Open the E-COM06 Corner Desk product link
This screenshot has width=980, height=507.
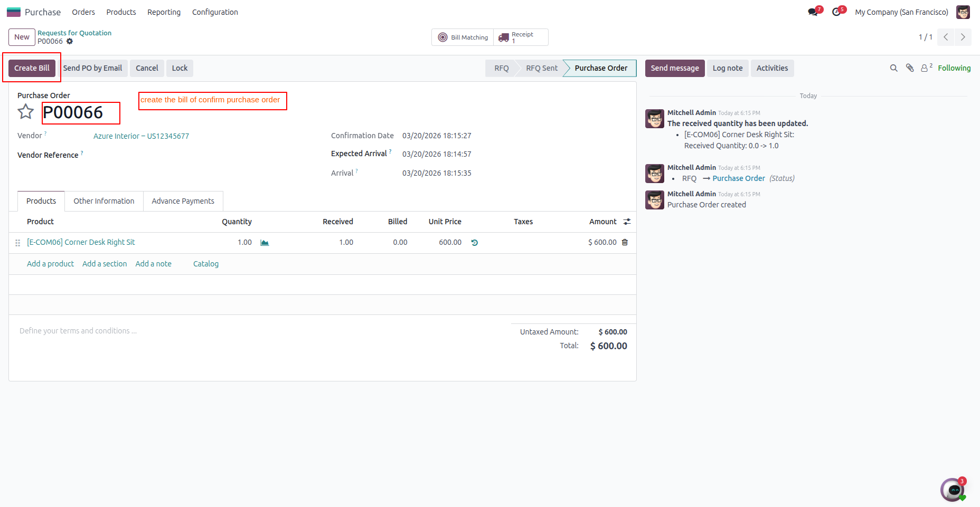point(81,242)
